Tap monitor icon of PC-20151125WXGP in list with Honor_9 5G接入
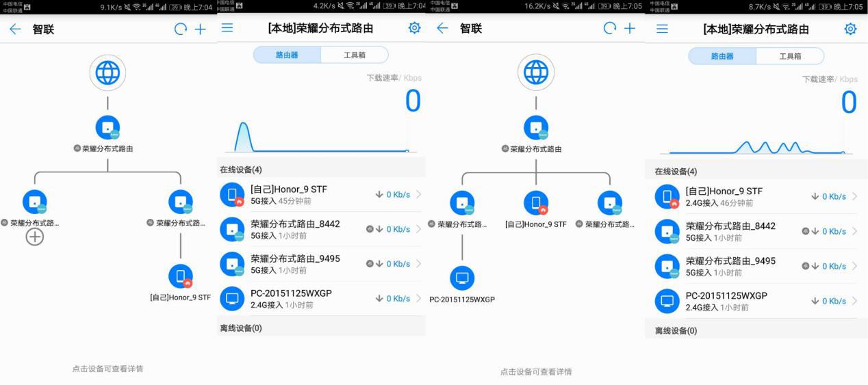The image size is (868, 385). pos(232,299)
